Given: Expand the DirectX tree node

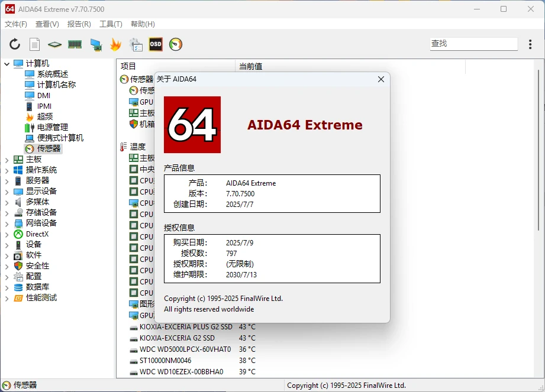Looking at the screenshot, I should click(7, 234).
